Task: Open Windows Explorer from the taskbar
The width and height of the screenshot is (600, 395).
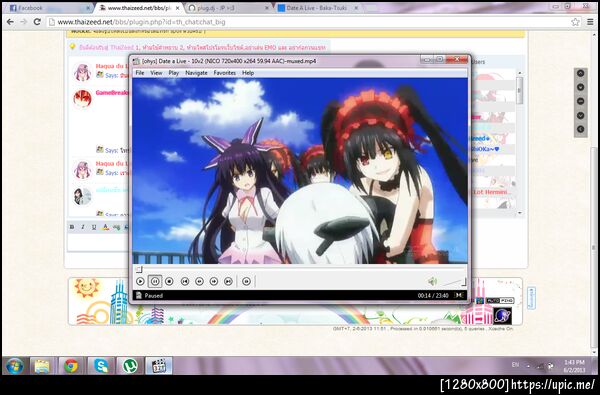Action: 42,366
